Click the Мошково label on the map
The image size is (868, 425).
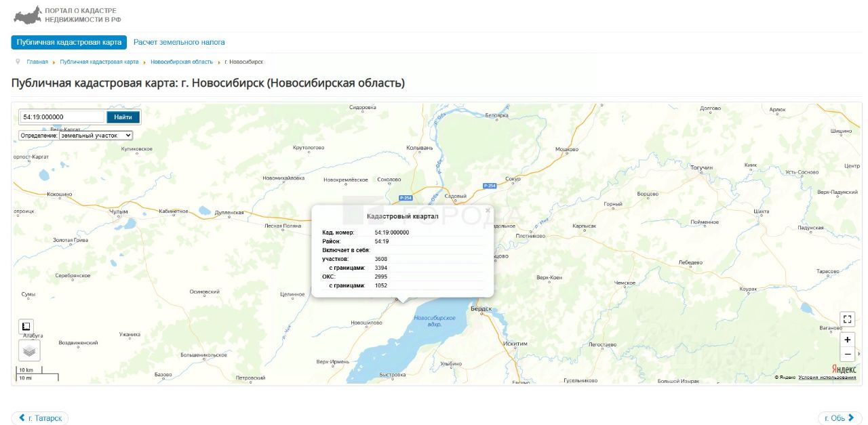point(566,149)
